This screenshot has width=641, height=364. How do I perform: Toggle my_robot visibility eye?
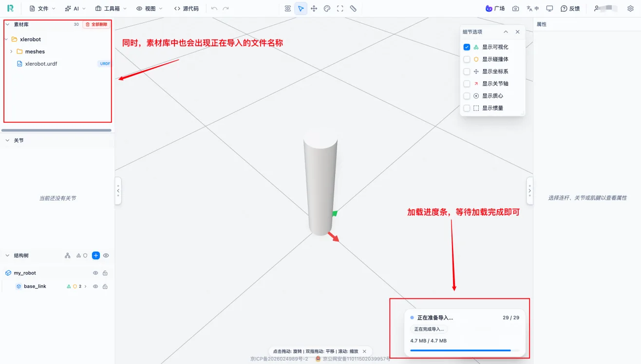tap(95, 273)
